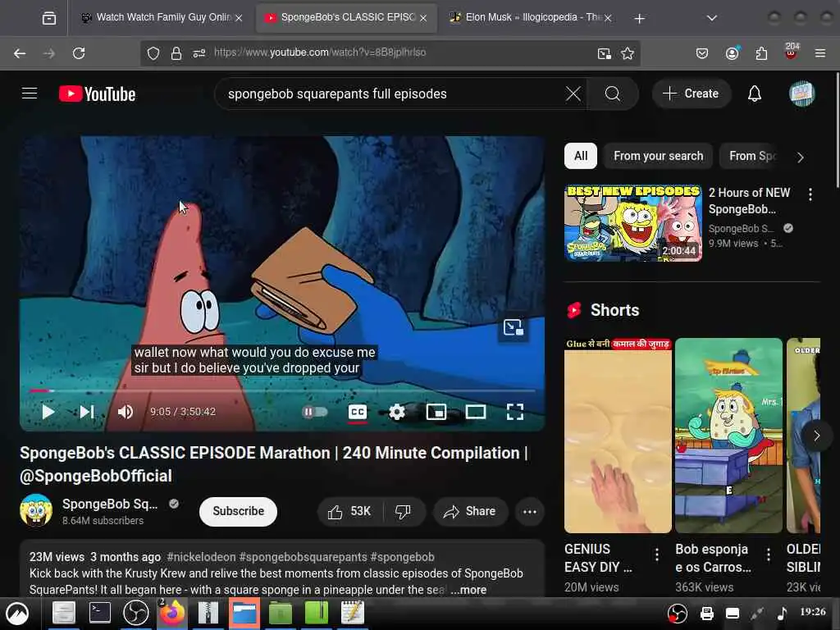This screenshot has width=840, height=630.
Task: Show more filter chips with the arrow
Action: pyautogui.click(x=800, y=157)
